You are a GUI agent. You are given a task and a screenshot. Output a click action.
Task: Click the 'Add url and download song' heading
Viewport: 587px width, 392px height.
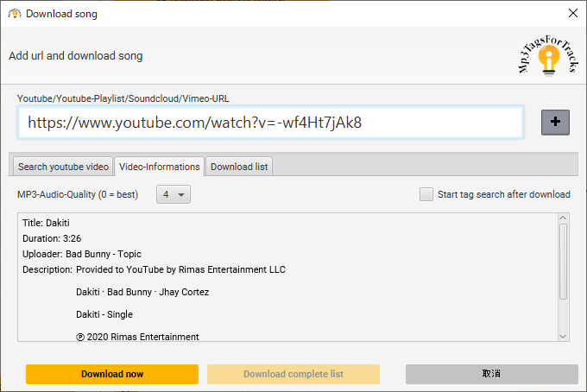pyautogui.click(x=76, y=56)
